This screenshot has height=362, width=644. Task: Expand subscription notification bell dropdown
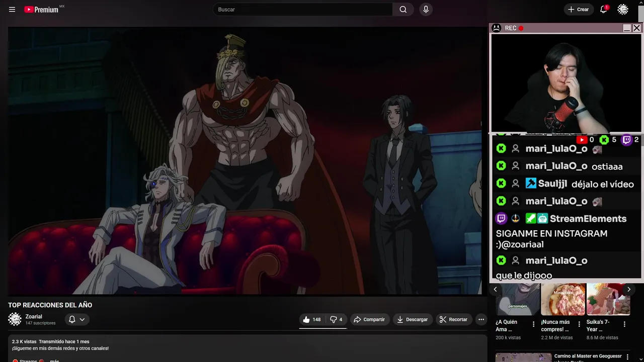(x=77, y=319)
